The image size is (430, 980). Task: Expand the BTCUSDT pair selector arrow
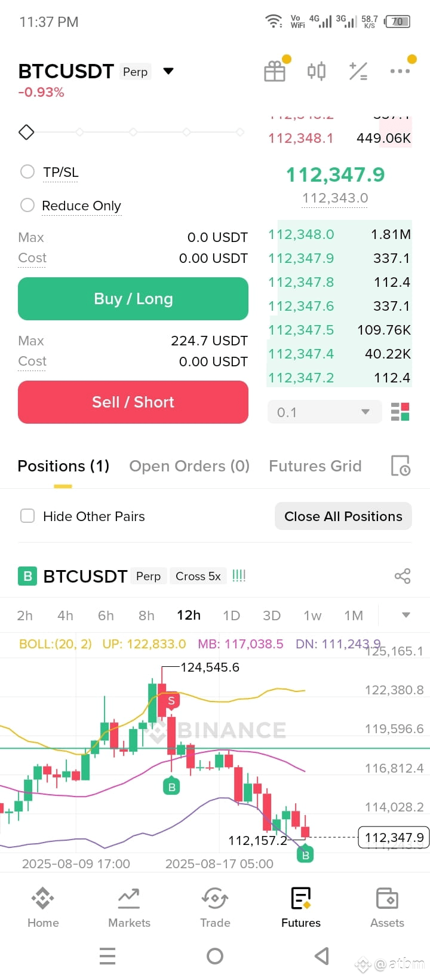point(168,71)
